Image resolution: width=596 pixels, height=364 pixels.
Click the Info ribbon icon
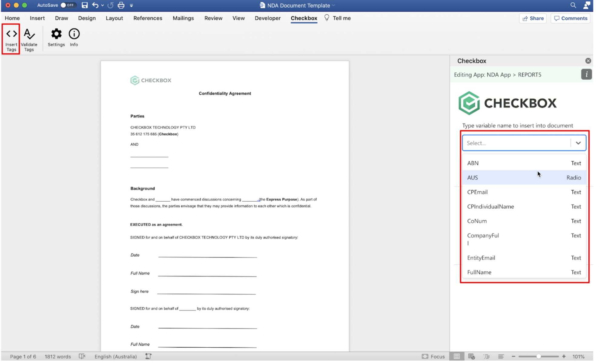(74, 38)
